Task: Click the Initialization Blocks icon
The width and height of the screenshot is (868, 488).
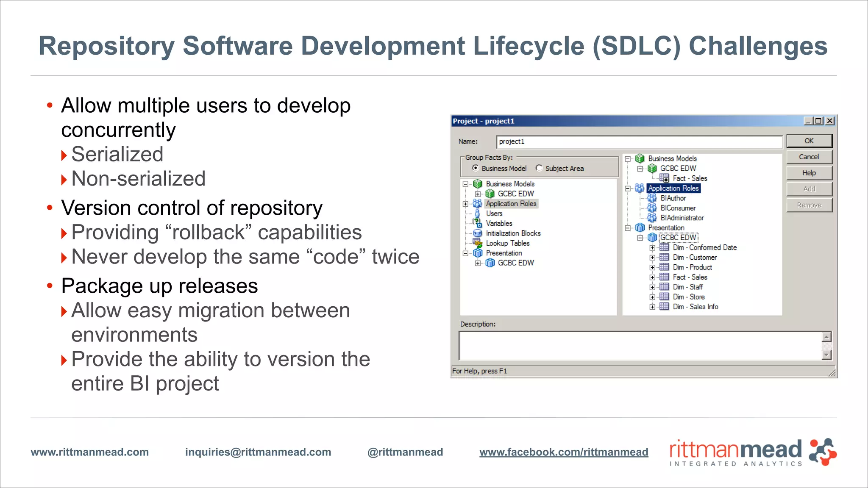Action: pos(477,233)
